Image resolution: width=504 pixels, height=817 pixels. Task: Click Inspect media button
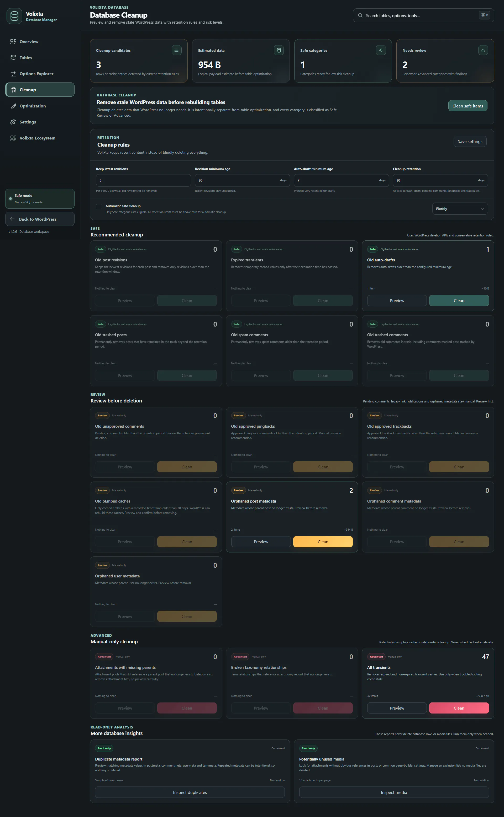pyautogui.click(x=394, y=792)
